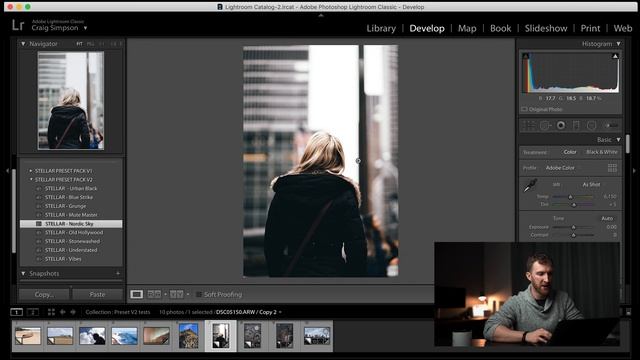Enable the Original Photo checkbox

pyautogui.click(x=524, y=109)
